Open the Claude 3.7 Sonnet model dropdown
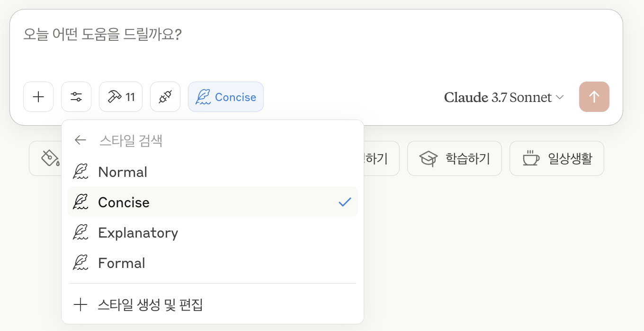 [x=504, y=98]
